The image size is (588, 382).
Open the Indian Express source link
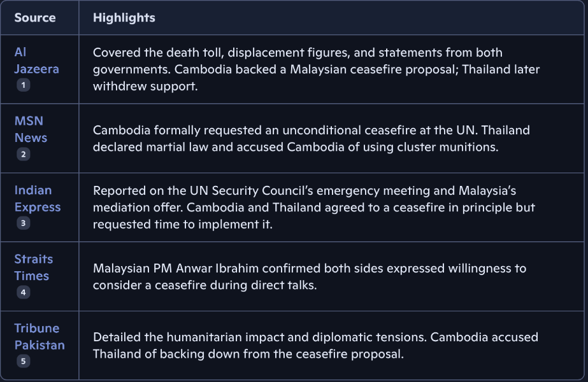pos(38,198)
